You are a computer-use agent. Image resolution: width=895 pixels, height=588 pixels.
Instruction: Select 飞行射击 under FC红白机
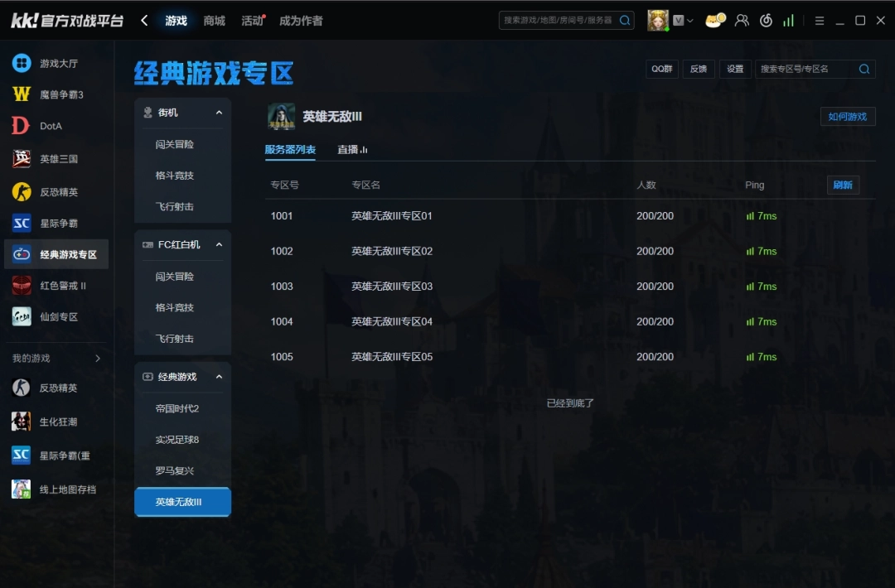[175, 339]
